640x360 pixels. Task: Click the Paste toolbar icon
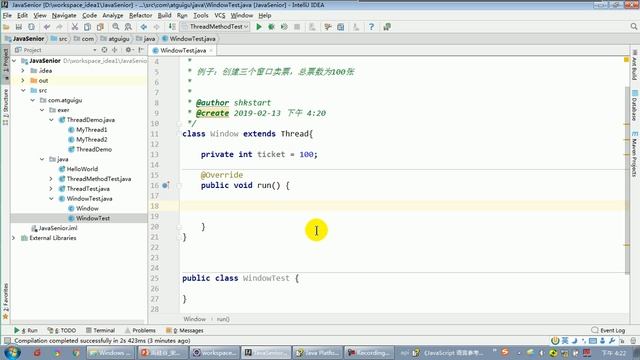click(100, 27)
